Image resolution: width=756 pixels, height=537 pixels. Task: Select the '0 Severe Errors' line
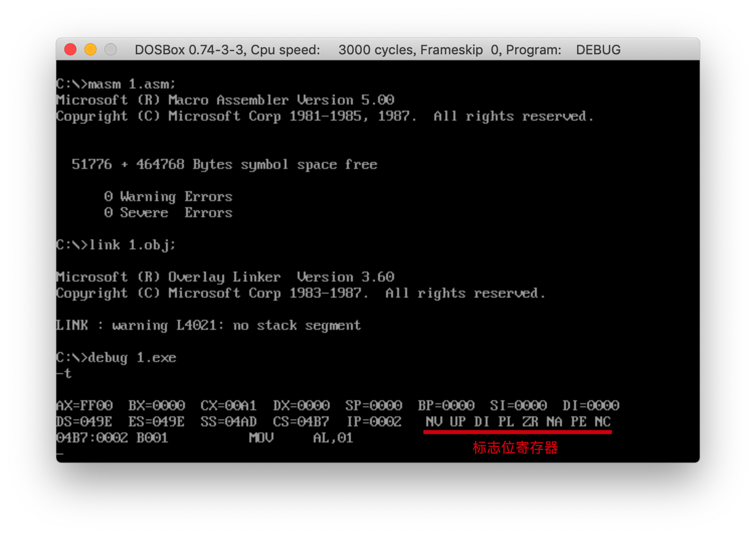[168, 212]
